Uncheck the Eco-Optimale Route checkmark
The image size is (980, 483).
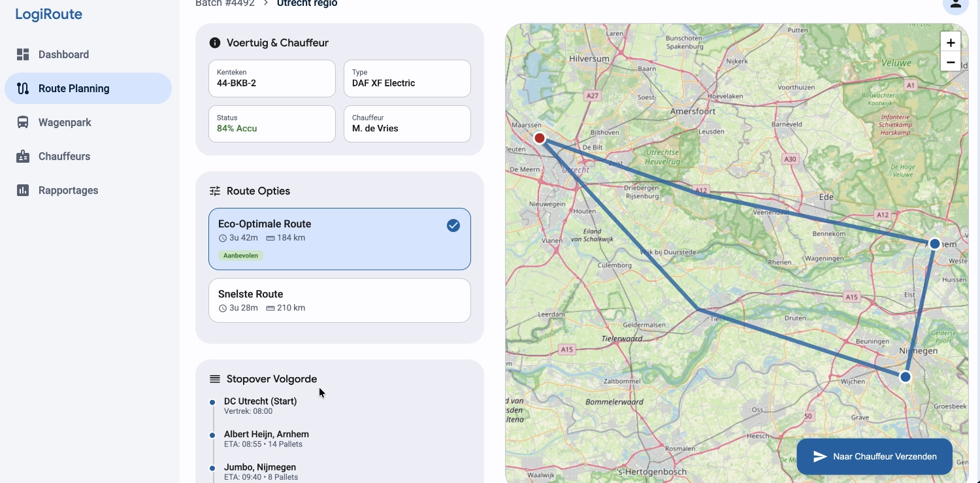click(x=453, y=225)
